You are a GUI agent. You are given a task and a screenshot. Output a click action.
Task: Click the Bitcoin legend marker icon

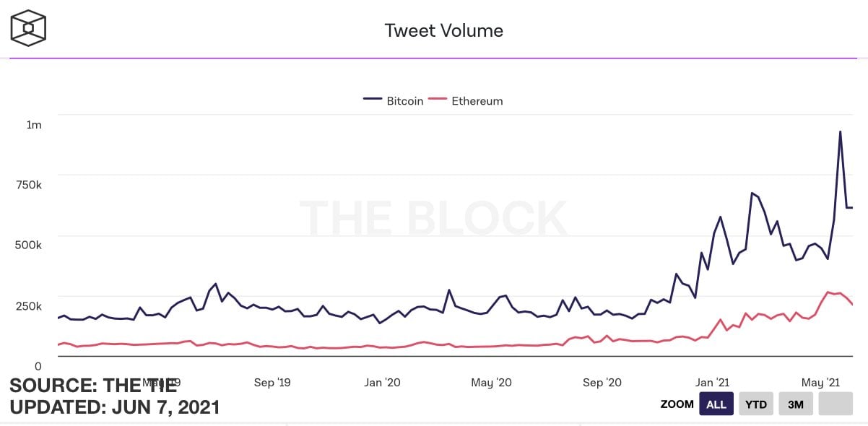coord(371,101)
